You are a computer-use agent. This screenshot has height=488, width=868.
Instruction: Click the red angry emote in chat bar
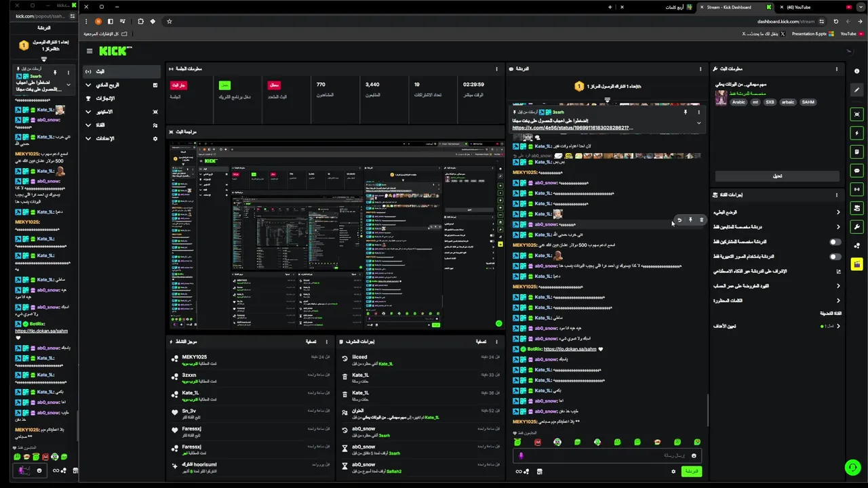[x=538, y=442]
